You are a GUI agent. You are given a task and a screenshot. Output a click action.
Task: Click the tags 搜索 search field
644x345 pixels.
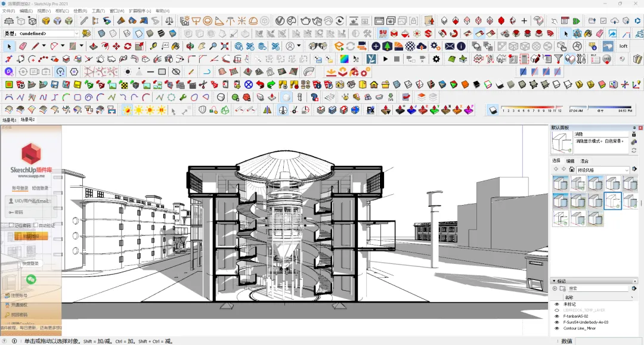pos(598,288)
